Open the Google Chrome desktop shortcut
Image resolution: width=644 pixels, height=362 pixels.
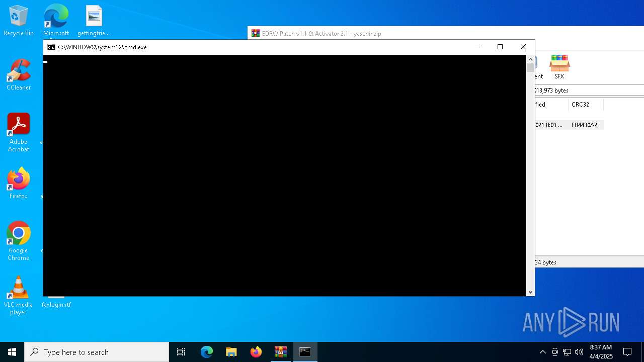coord(19,241)
